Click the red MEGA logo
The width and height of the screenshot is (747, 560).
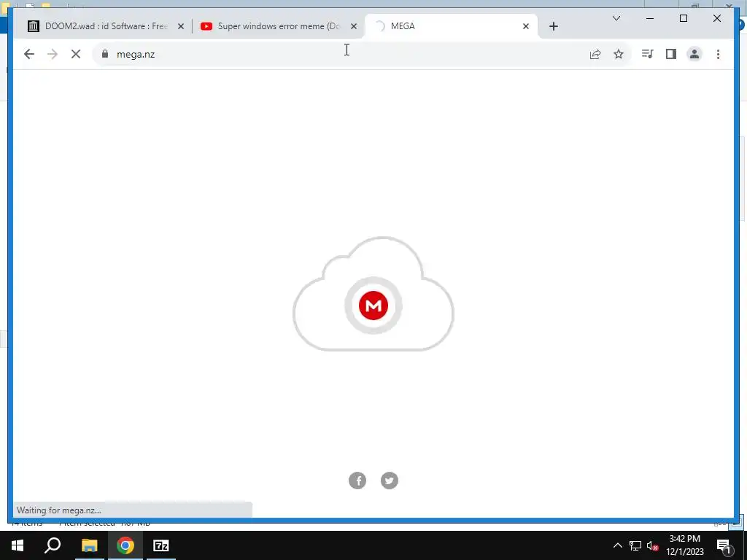pyautogui.click(x=373, y=306)
